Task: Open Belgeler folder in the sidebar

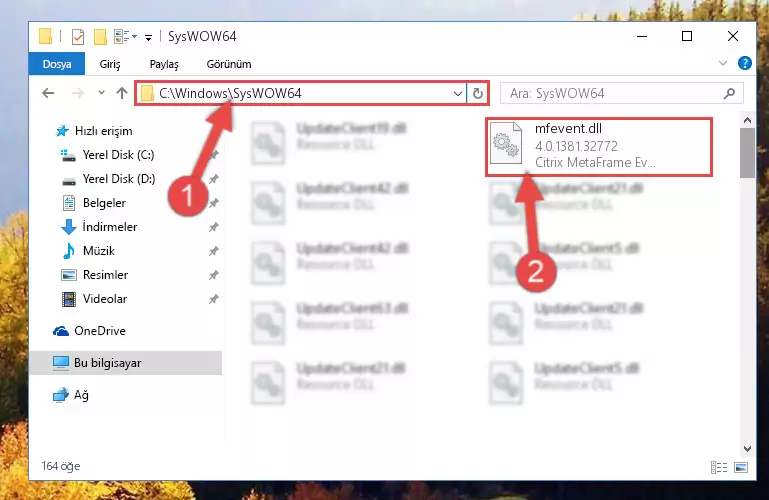Action: pos(104,203)
